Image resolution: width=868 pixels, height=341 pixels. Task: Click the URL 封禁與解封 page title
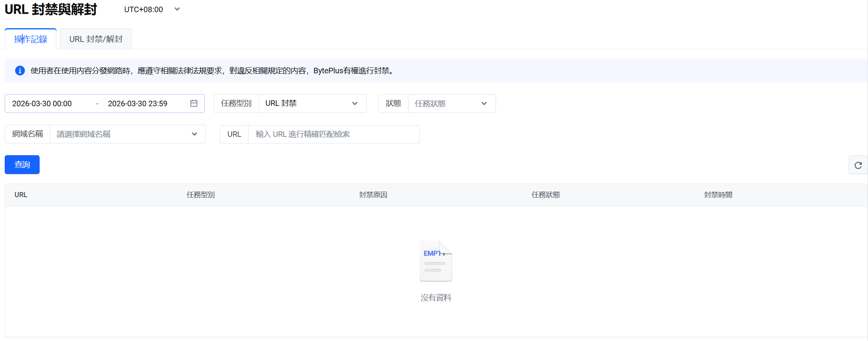pyautogui.click(x=51, y=9)
